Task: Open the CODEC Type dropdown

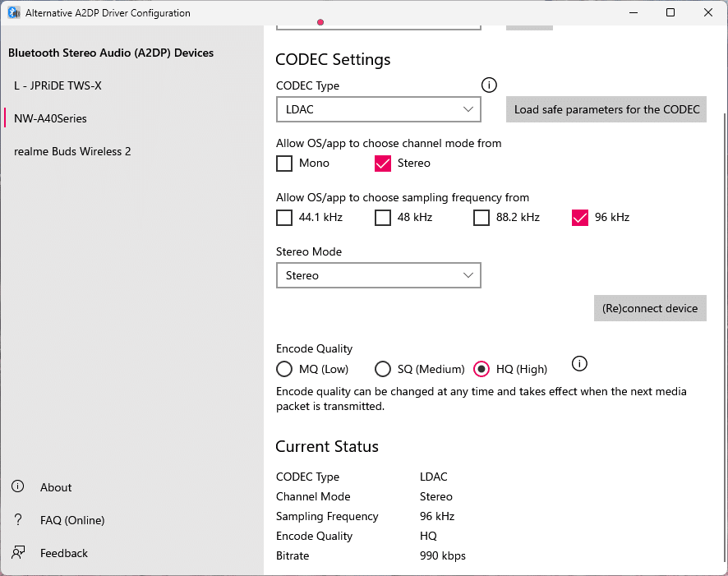Action: click(378, 109)
